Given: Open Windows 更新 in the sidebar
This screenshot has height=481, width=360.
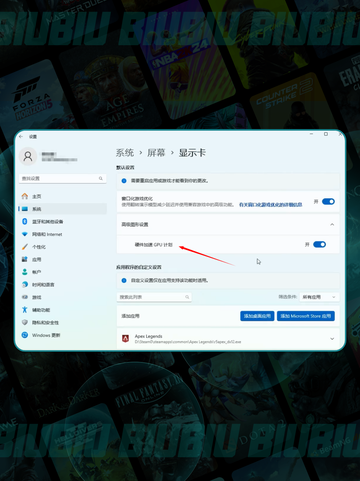Looking at the screenshot, I should [62, 335].
